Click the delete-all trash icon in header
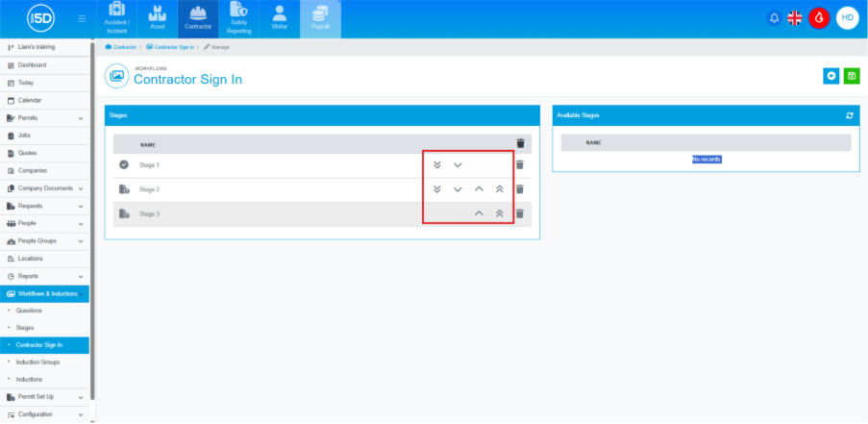868x424 pixels. click(520, 143)
